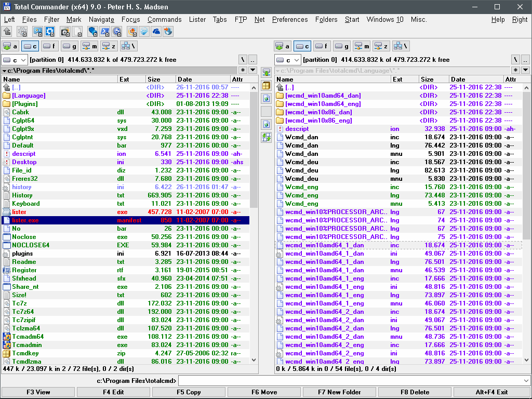Click the Language folder icon in left panel
Viewport: 532px width, 399px height.
6,96
